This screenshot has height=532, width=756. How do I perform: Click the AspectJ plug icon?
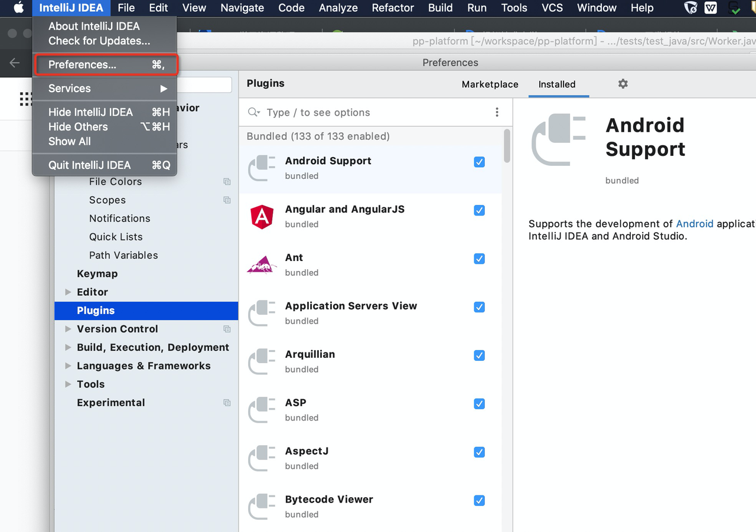pyautogui.click(x=262, y=459)
